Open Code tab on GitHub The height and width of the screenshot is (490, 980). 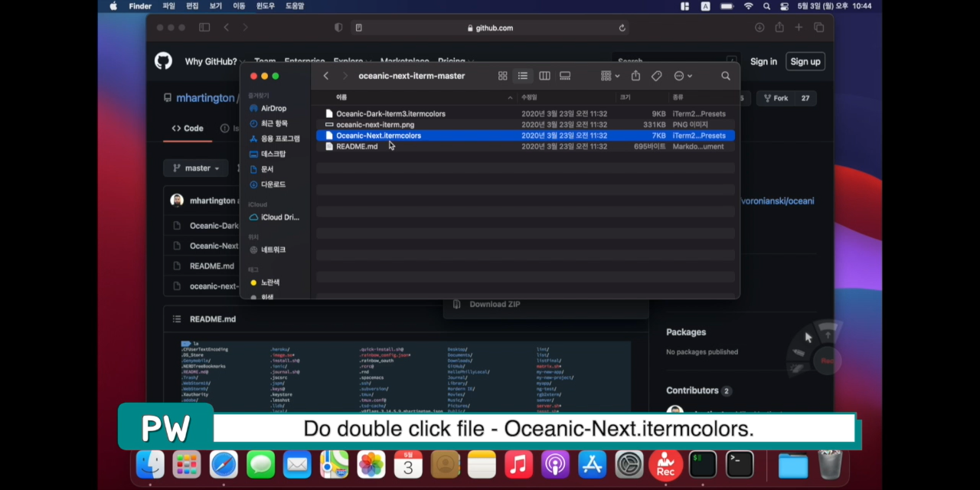pyautogui.click(x=188, y=129)
